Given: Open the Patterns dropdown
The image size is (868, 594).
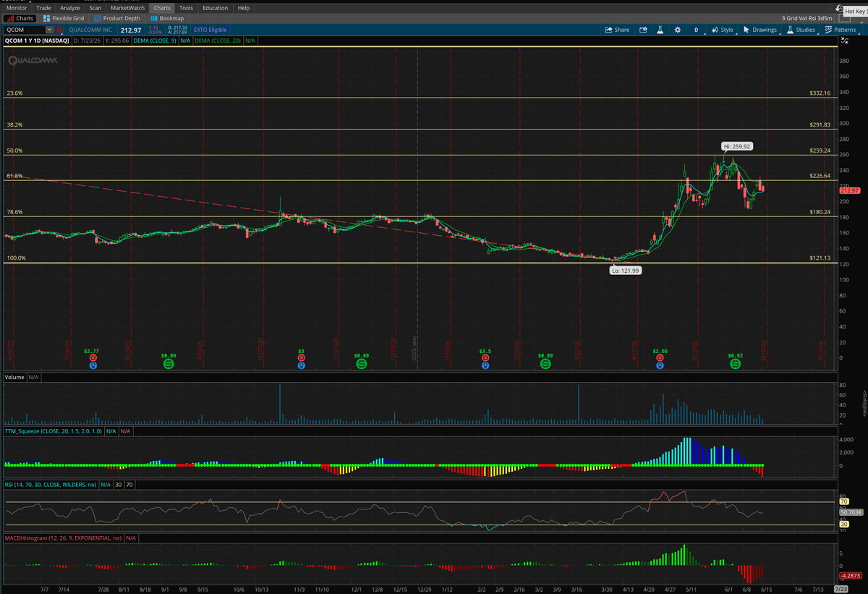Looking at the screenshot, I should (841, 30).
